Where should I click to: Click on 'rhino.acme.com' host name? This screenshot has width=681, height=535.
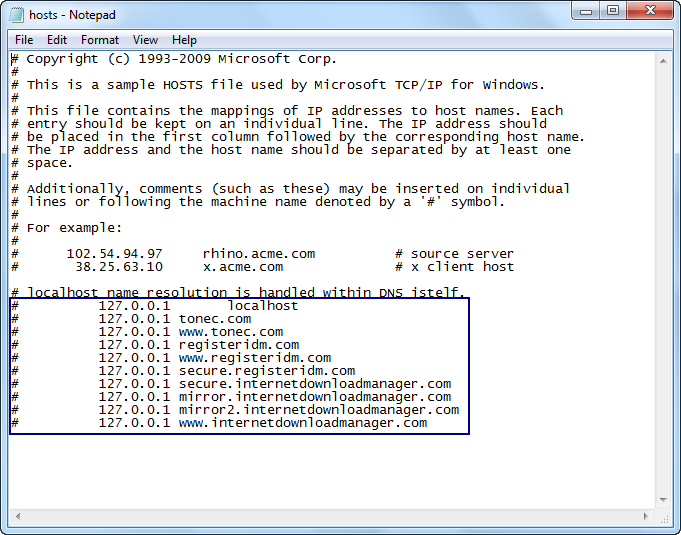259,254
